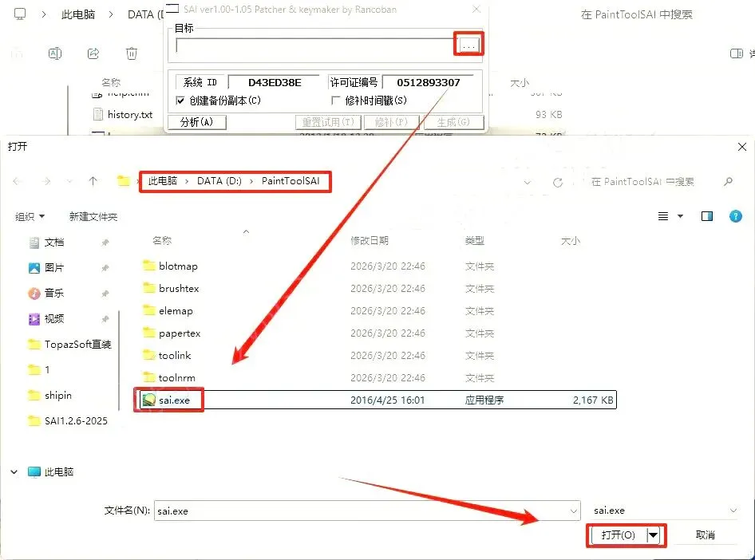Image resolution: width=755 pixels, height=560 pixels.
Task: Open recent locations dropdown chevron
Action: [69, 181]
